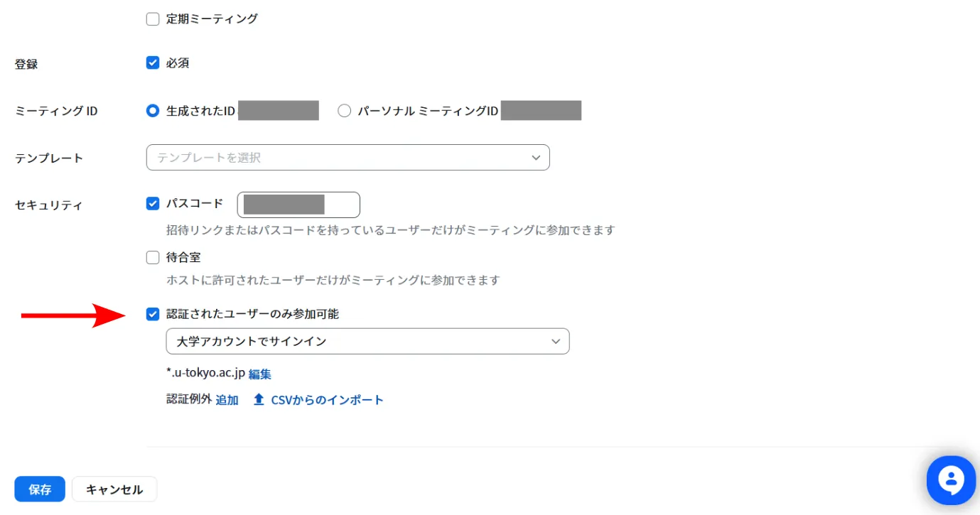Disable the パスコード checkbox
The image size is (980, 515).
click(x=153, y=204)
